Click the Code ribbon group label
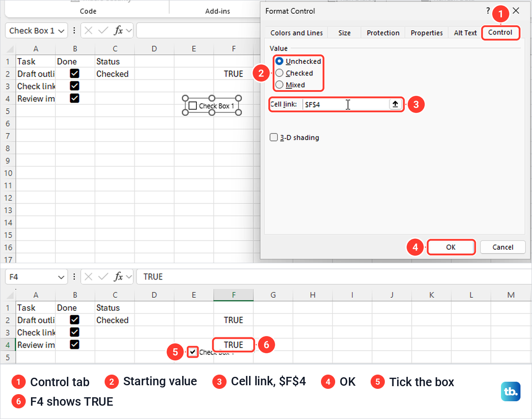 click(88, 11)
